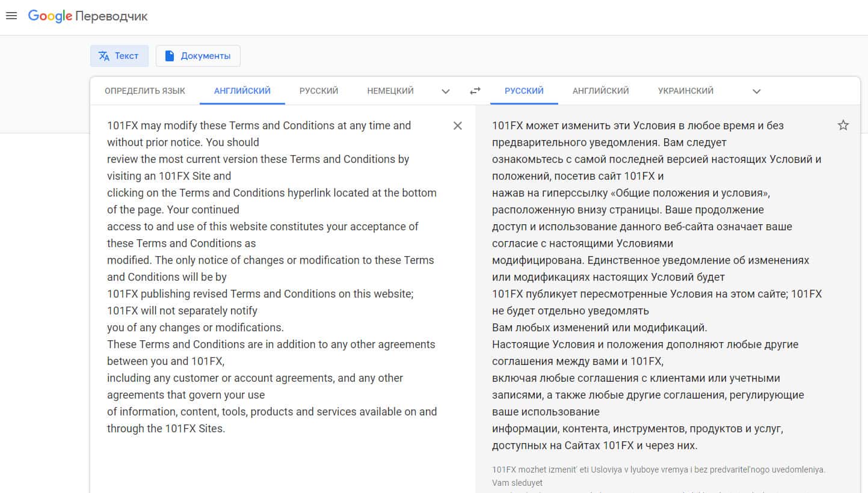Open Документы translation mode
The height and width of the screenshot is (493, 868).
point(198,56)
